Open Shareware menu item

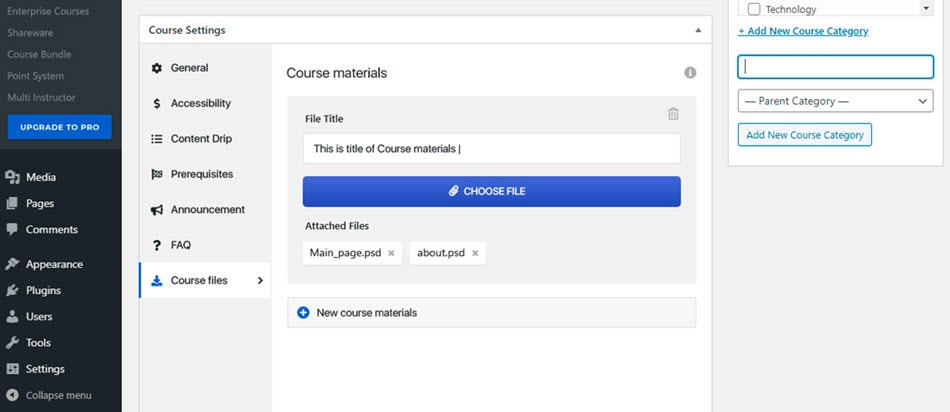click(30, 33)
